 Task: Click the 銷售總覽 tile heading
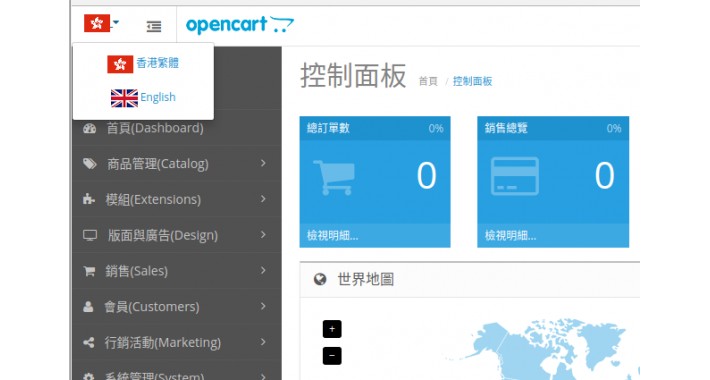[x=506, y=128]
